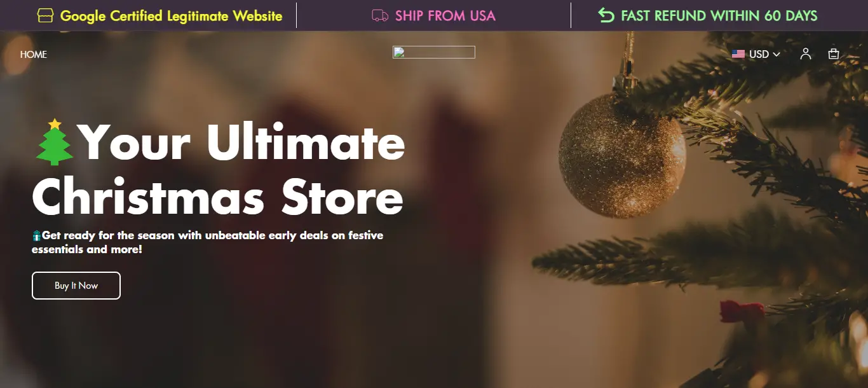This screenshot has height=388, width=868.
Task: Open the shopping bag cart icon
Action: [x=834, y=54]
